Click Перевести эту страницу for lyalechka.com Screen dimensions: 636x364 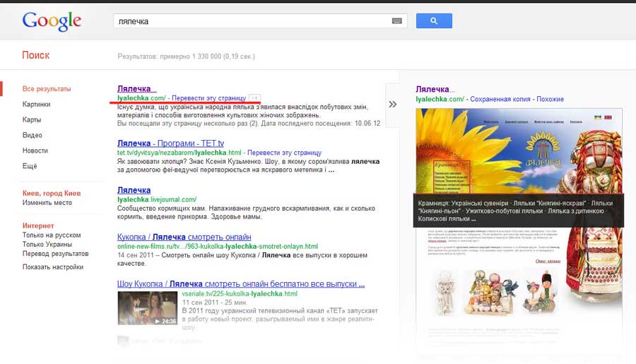click(x=208, y=98)
